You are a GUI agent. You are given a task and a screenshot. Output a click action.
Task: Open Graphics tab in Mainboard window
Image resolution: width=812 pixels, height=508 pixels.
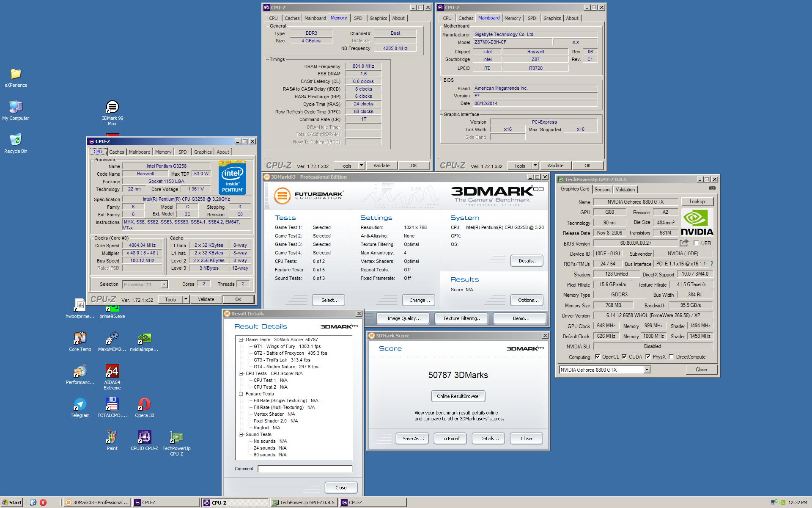pos(552,18)
